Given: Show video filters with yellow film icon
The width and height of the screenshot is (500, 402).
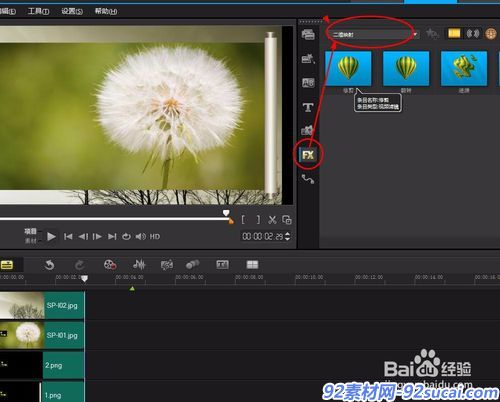Looking at the screenshot, I should click(454, 33).
